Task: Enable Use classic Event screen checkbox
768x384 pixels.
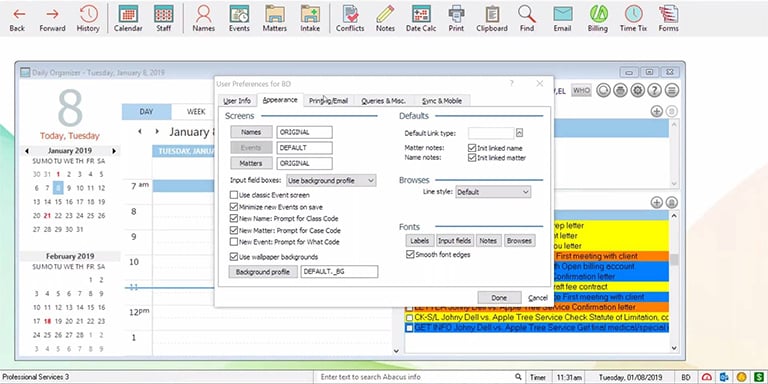Action: pyautogui.click(x=234, y=195)
